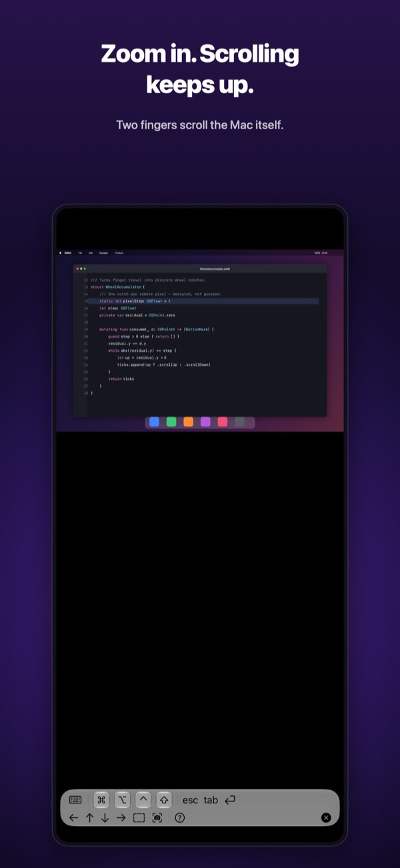This screenshot has height=868, width=400.
Task: Click the 'mutating func consume' line
Action: [157, 329]
